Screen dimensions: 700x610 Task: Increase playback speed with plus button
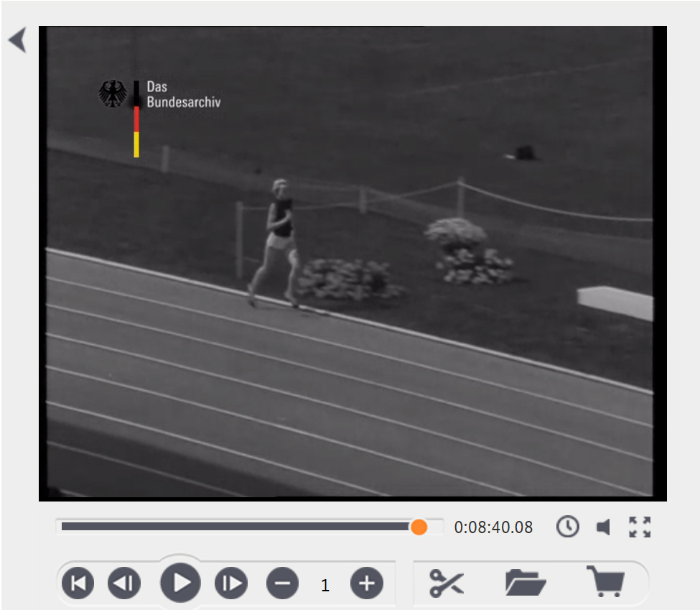click(x=367, y=583)
